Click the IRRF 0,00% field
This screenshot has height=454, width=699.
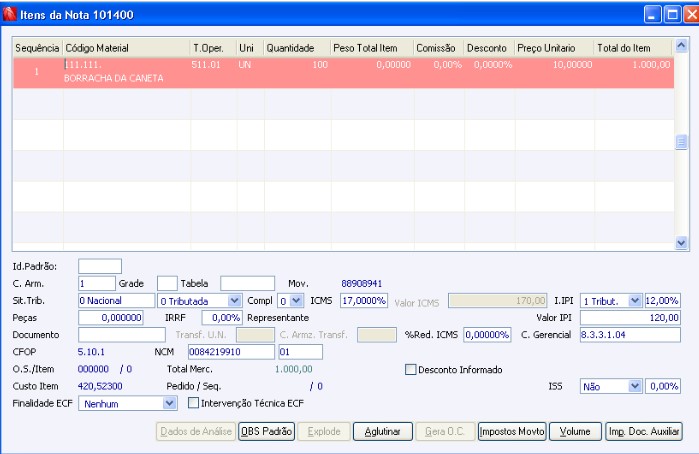(222, 318)
